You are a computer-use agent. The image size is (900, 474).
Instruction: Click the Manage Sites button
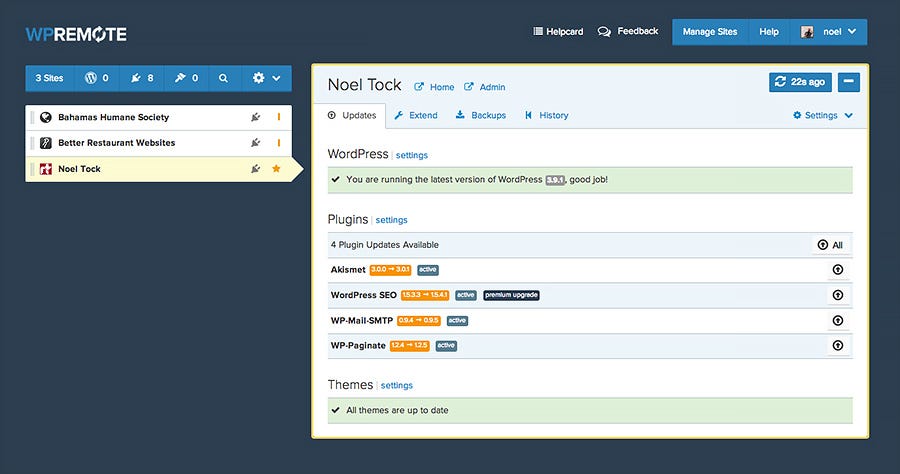point(710,32)
